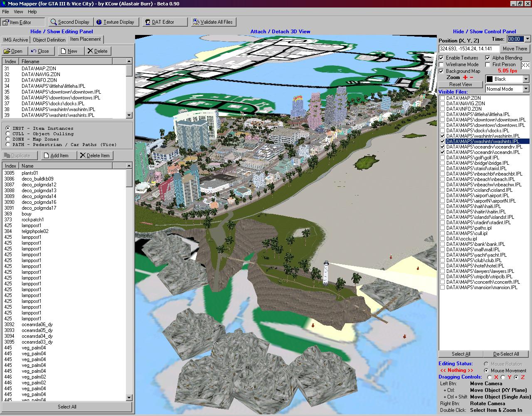Click the red zoom minus icon
Image resolution: width=532 pixels, height=416 pixels.
pos(471,77)
